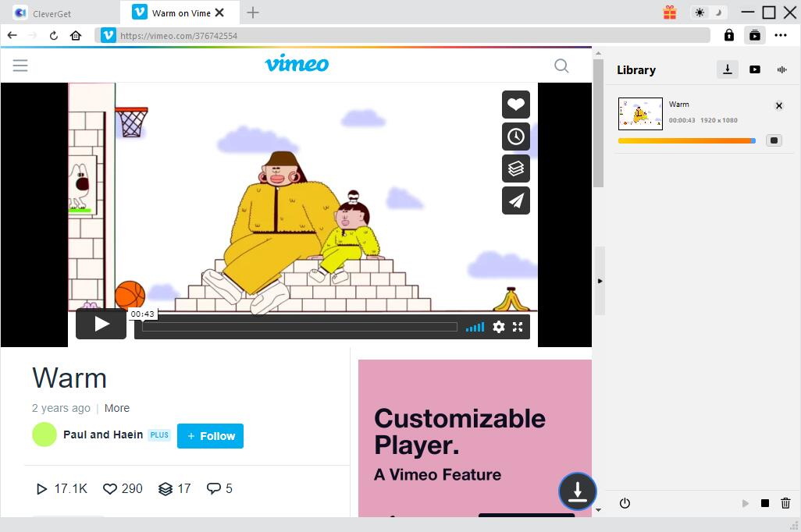Open the Vimeo hamburger menu
Screen dimensions: 801x532
click(20, 66)
